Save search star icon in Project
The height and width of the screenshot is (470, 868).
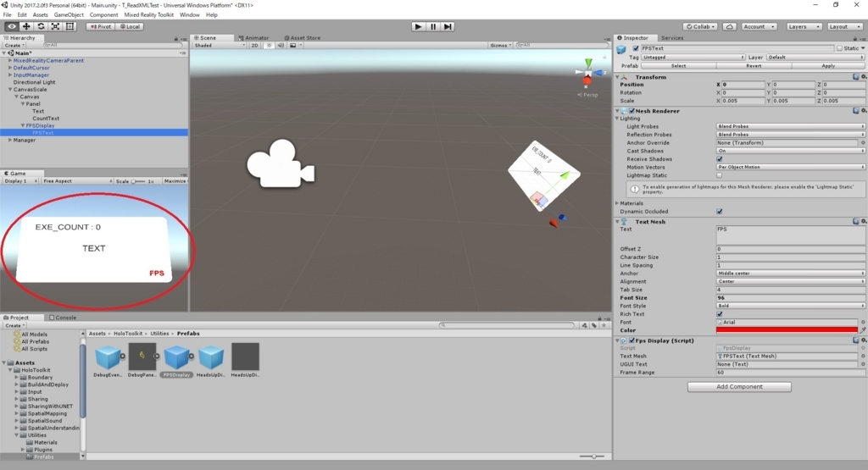[604, 325]
